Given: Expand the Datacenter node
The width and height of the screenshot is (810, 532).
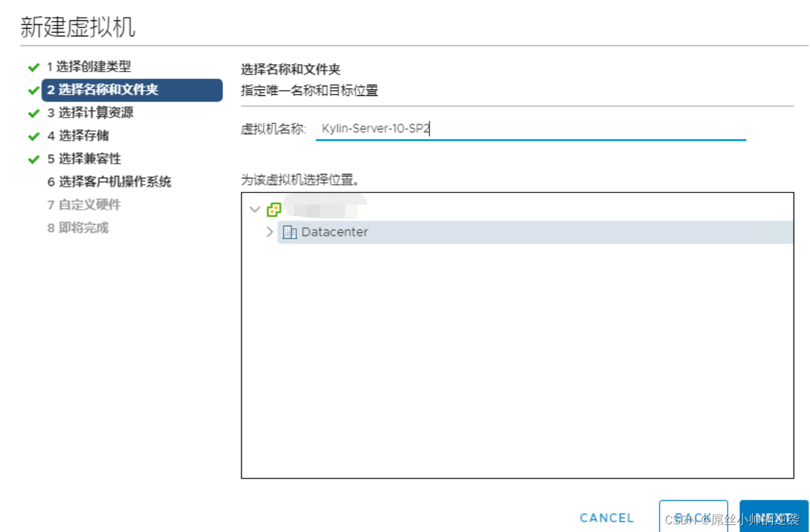Looking at the screenshot, I should (x=269, y=232).
